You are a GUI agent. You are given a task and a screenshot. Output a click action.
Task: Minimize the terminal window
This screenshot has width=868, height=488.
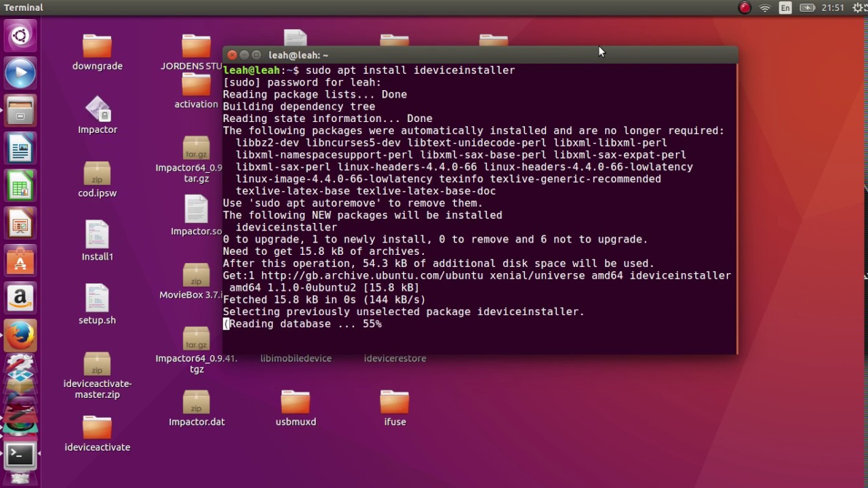coord(244,55)
